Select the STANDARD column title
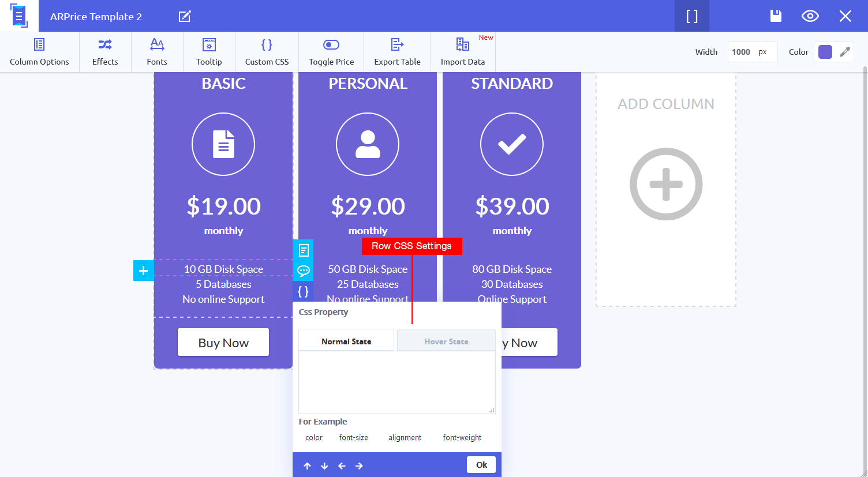The height and width of the screenshot is (477, 868). pos(512,84)
